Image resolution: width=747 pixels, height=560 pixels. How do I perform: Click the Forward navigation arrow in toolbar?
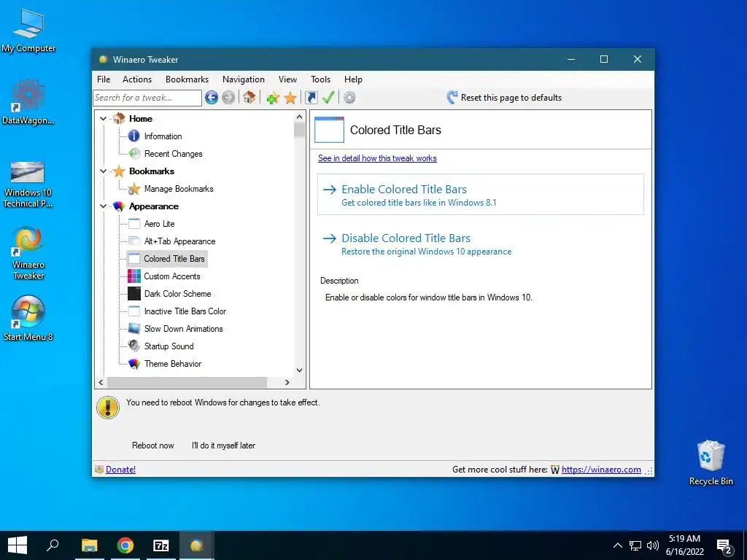coord(228,98)
